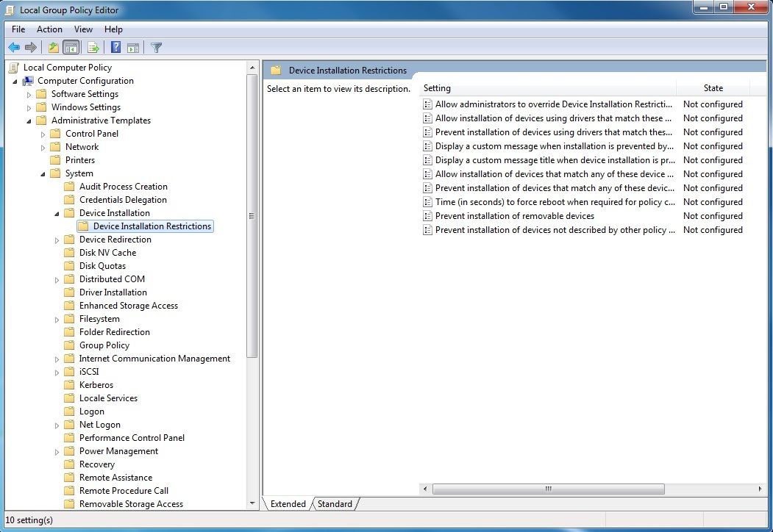
Task: Click policy icon beside Prevent installation of removable devices
Action: point(427,216)
